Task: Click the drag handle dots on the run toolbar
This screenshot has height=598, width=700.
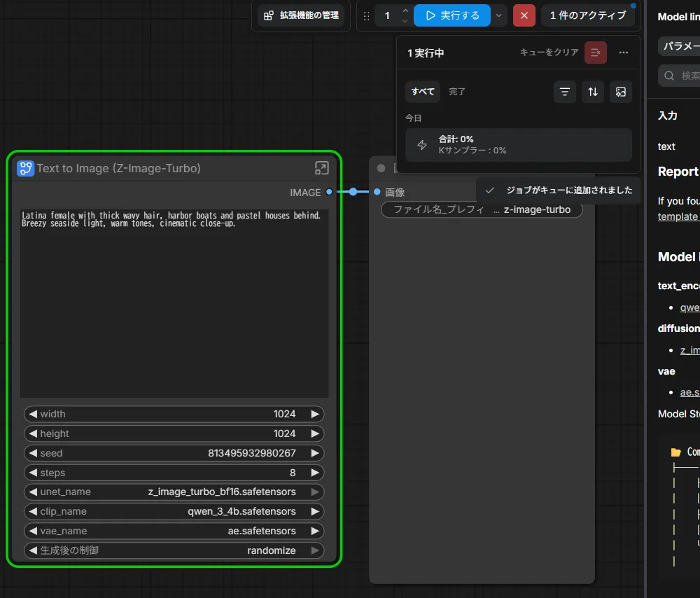Action: point(367,16)
